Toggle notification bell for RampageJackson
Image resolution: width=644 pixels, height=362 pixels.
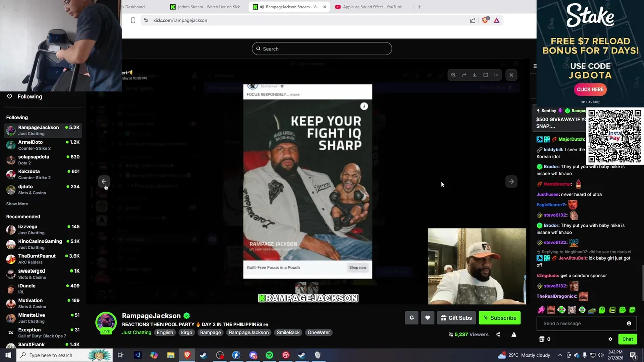point(411,318)
